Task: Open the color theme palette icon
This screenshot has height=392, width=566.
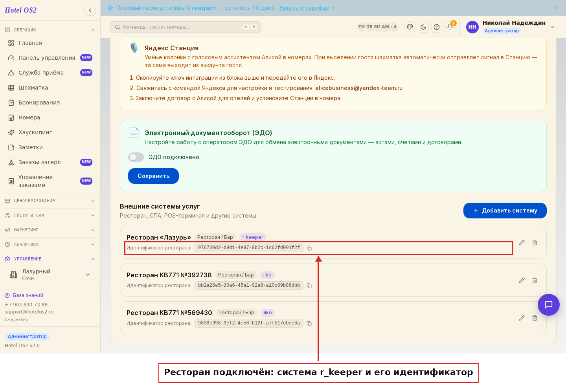Action: 410,27
